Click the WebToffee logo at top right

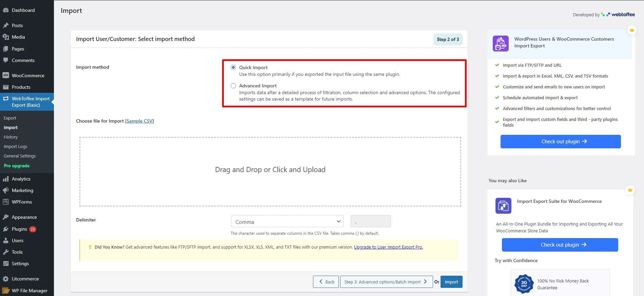click(618, 15)
